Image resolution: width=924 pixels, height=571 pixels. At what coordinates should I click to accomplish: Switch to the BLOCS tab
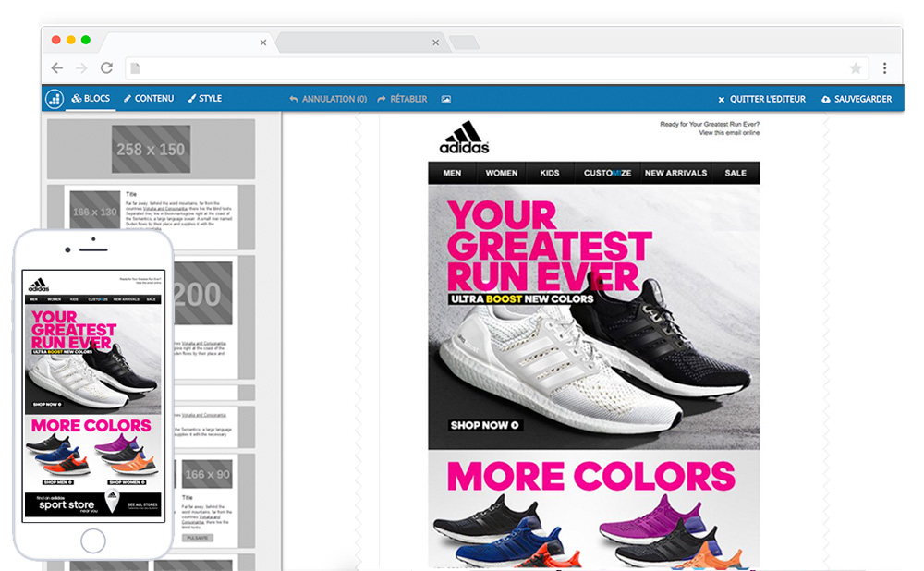click(91, 99)
